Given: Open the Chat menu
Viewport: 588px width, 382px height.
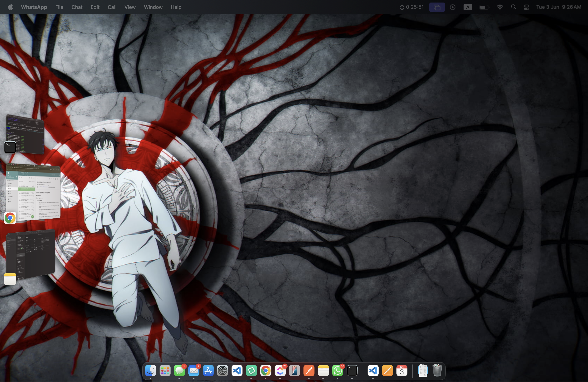Looking at the screenshot, I should [x=77, y=7].
